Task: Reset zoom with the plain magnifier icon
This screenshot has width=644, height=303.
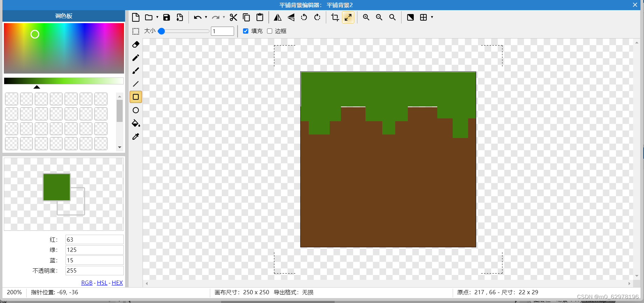Action: point(392,17)
